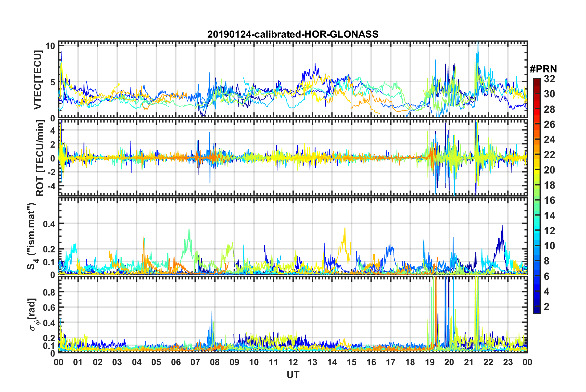Click the 10 tick on VTEC axis

[50, 46]
